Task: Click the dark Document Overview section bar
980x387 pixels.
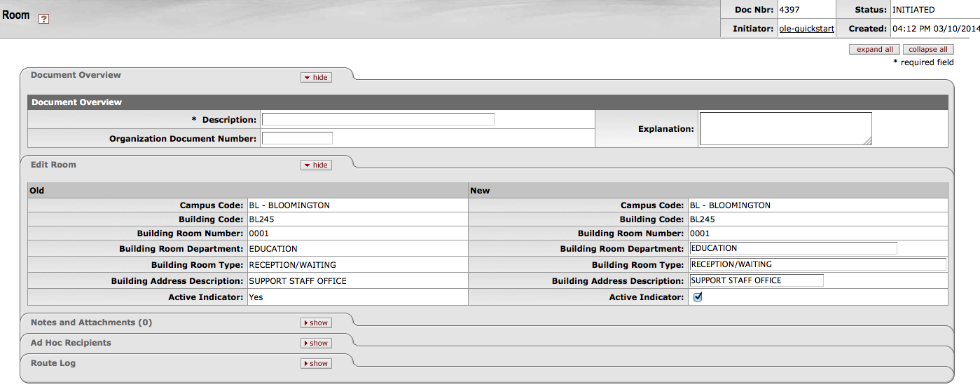Action: pyautogui.click(x=488, y=102)
